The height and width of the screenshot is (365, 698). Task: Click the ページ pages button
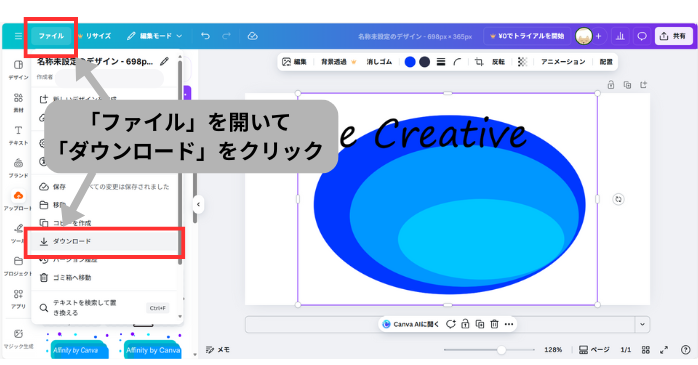594,350
